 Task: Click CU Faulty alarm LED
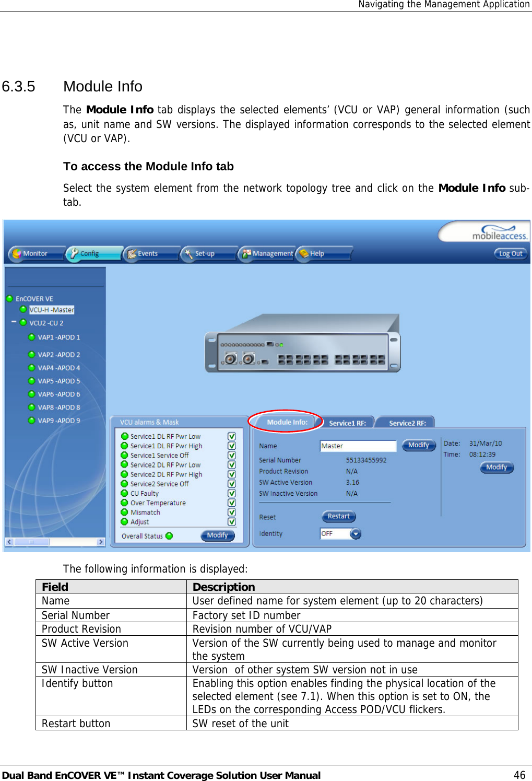[x=124, y=493]
